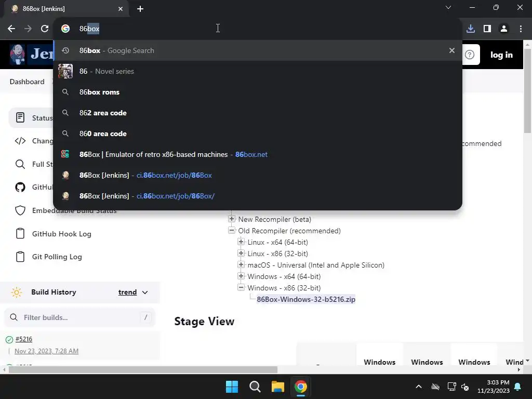Click the Chrome taskbar icon
Screen dimensions: 532x399
300,387
